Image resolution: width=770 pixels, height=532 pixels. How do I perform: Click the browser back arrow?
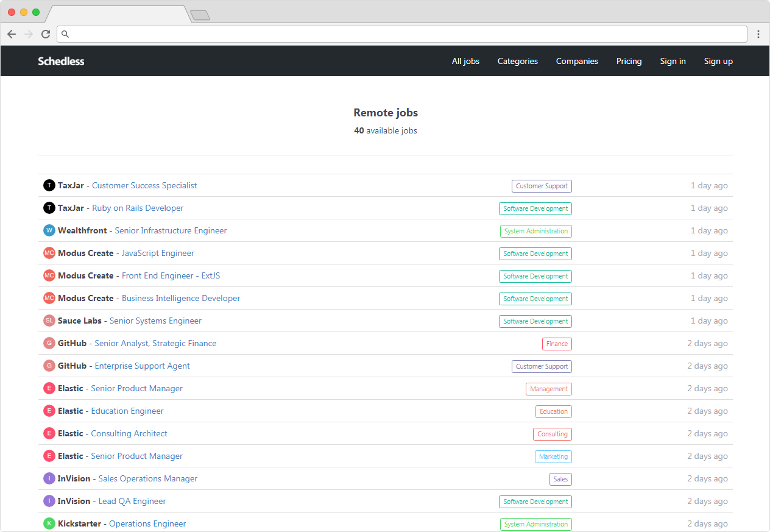coord(12,34)
